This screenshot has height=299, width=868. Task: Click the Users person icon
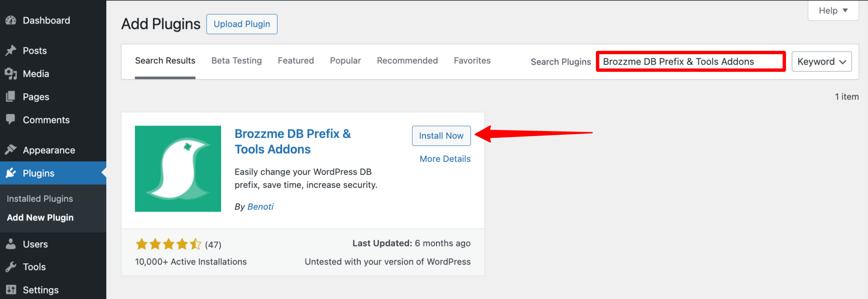[11, 244]
